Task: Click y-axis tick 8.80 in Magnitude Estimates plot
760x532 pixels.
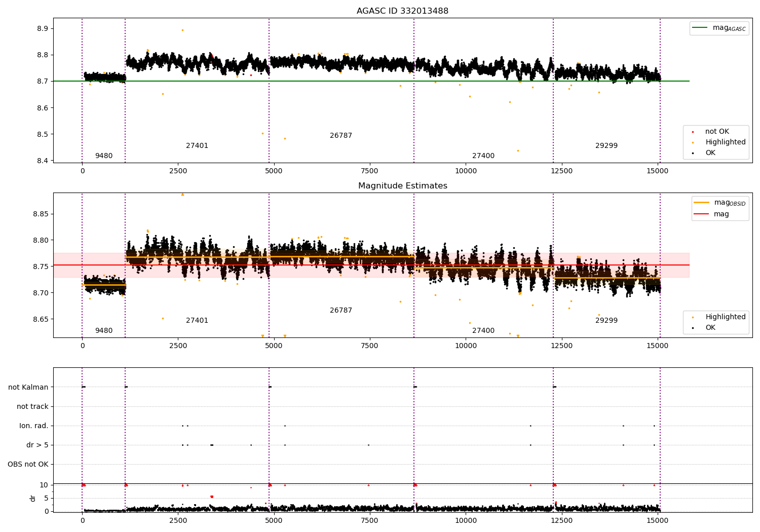Action: point(41,240)
